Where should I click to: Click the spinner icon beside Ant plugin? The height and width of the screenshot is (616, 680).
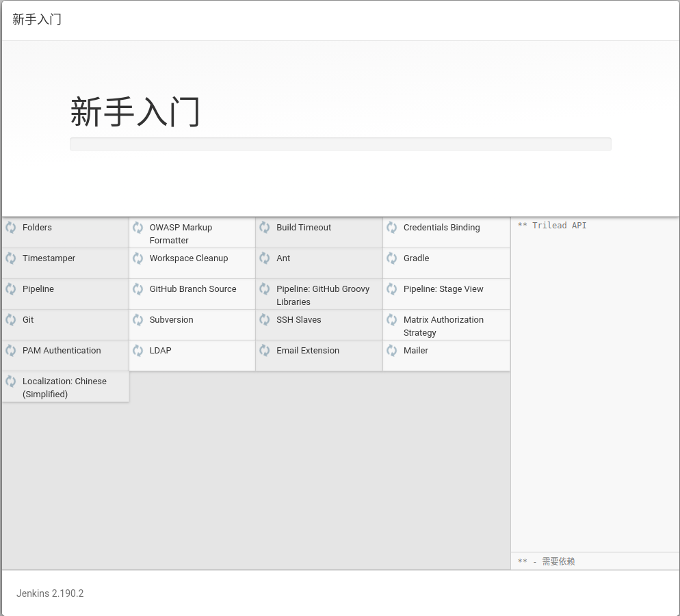point(265,258)
